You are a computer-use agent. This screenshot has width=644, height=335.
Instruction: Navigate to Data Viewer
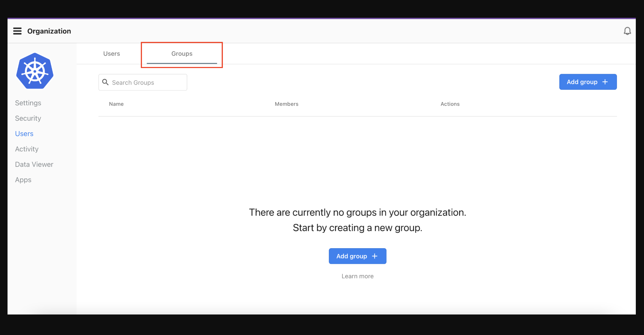click(x=34, y=164)
